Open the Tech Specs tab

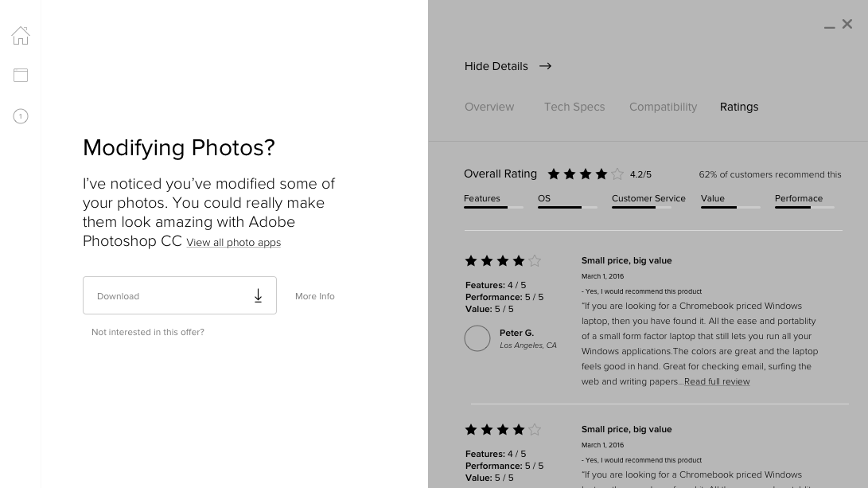(x=574, y=107)
